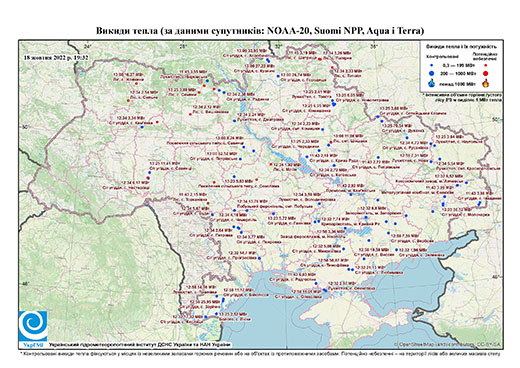The image size is (520, 368).
Task: Click the small blue dot legend symbol
Action: pos(431,66)
